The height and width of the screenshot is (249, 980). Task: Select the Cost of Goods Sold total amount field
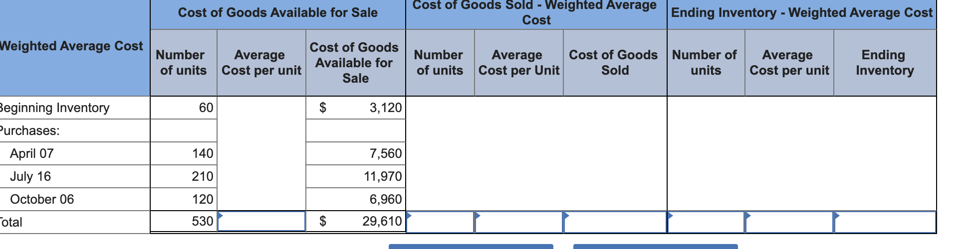615,222
